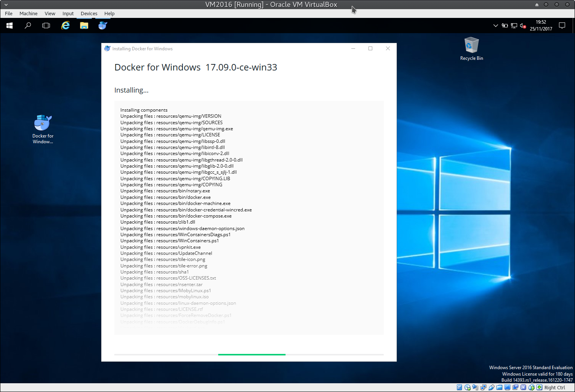Open Docker installer icon in taskbar
The height and width of the screenshot is (392, 575).
(103, 26)
